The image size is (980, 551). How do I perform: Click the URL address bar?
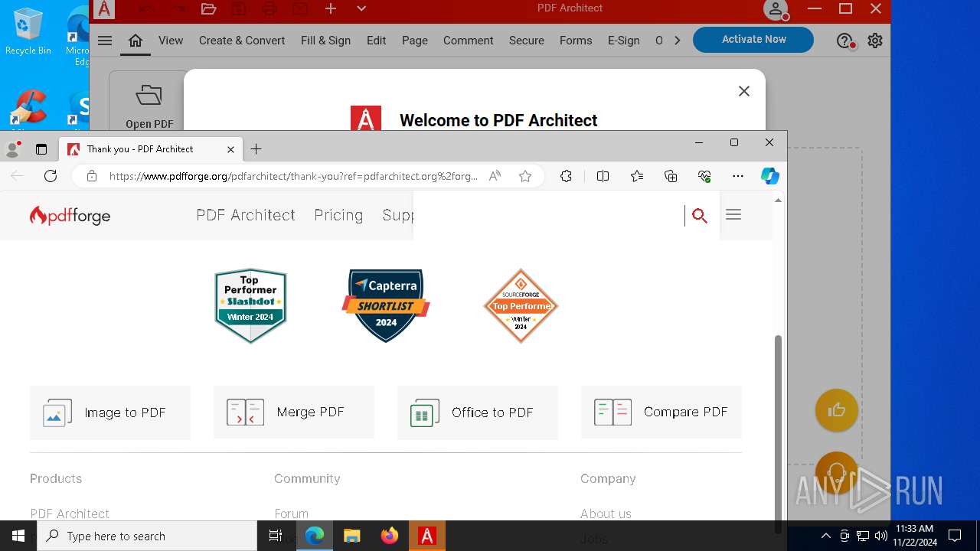tap(293, 176)
